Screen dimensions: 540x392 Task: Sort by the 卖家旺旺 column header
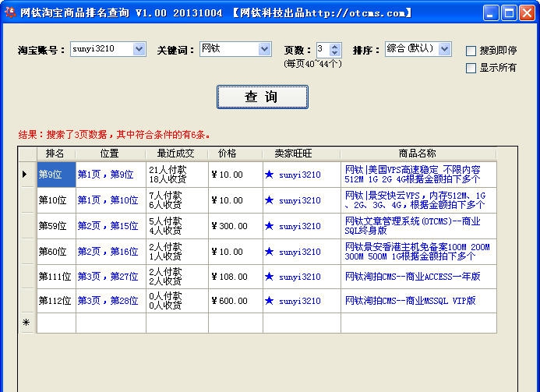(302, 154)
